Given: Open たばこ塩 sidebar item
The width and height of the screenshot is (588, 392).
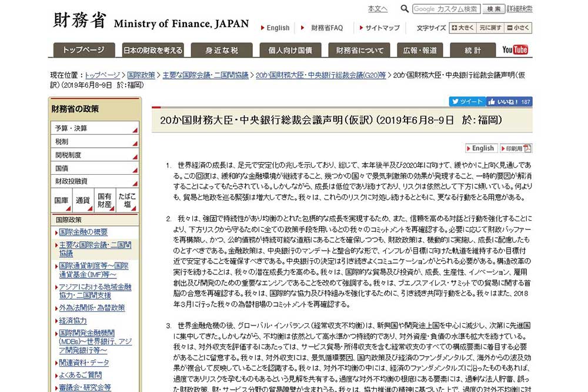Looking at the screenshot, I should 127,200.
